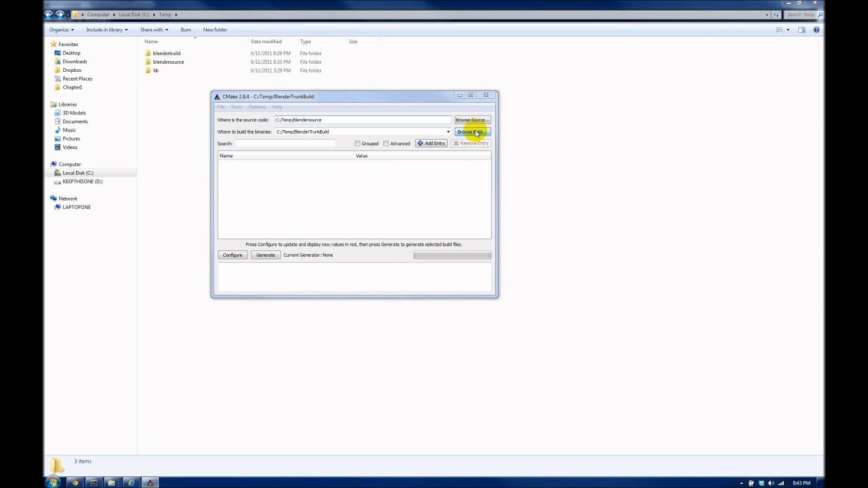Open the CMake Tools menu
Viewport: 868px width, 488px height.
click(x=236, y=107)
